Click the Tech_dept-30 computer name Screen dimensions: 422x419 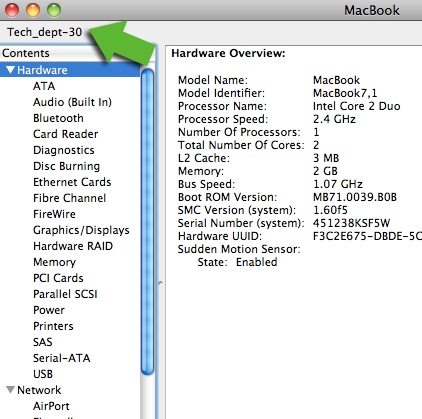click(x=44, y=32)
